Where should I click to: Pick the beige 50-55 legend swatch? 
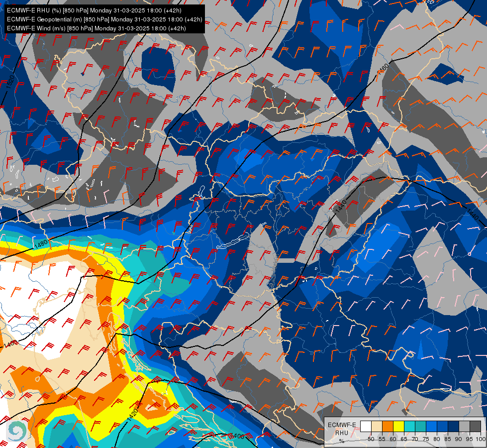point(377,426)
